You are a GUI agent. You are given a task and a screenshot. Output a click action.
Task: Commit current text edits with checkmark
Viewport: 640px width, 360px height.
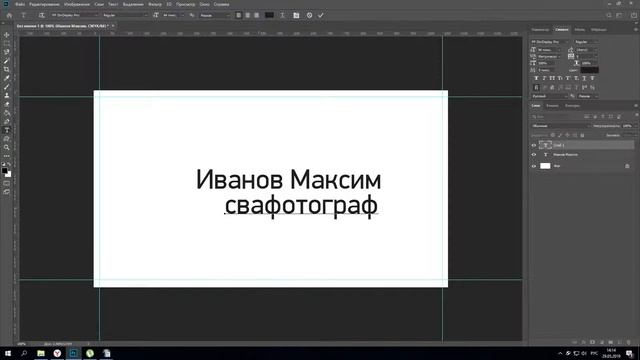pyautogui.click(x=321, y=16)
